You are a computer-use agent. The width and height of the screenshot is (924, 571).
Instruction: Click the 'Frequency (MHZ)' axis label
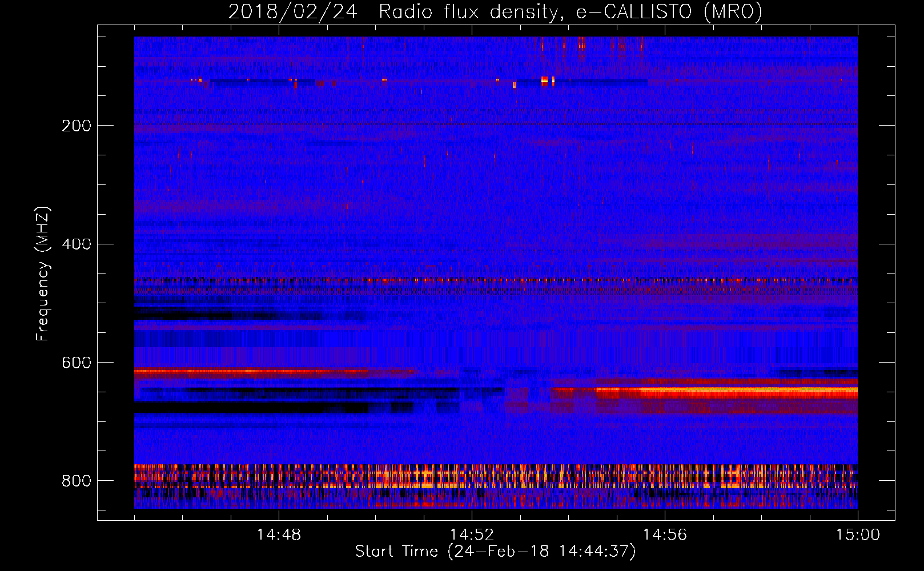click(43, 274)
